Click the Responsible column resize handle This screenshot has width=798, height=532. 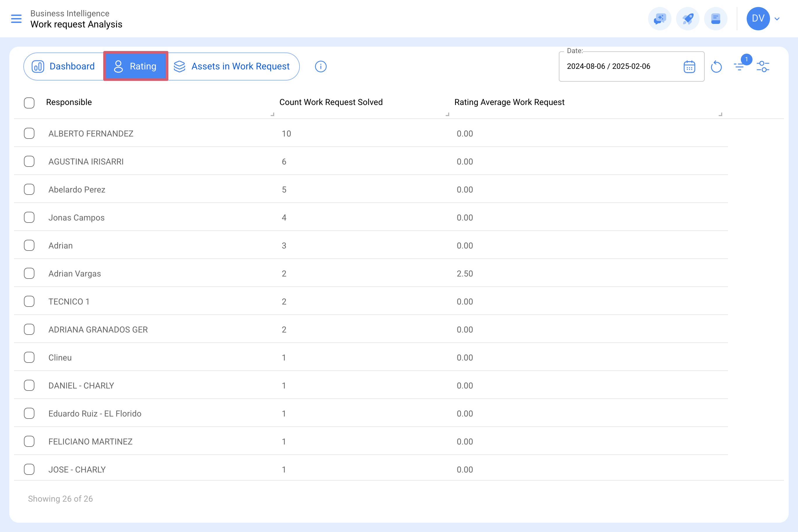(272, 114)
